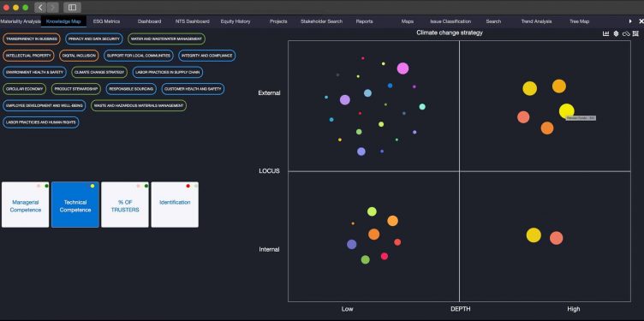This screenshot has width=644, height=321.
Task: Click the bright yellow bubble with tooltip
Action: pos(566,111)
